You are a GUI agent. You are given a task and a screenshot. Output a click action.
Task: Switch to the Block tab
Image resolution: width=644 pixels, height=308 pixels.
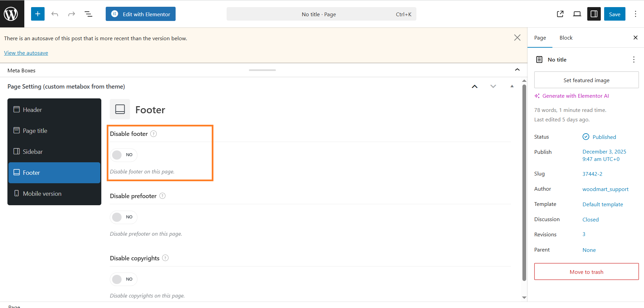566,38
